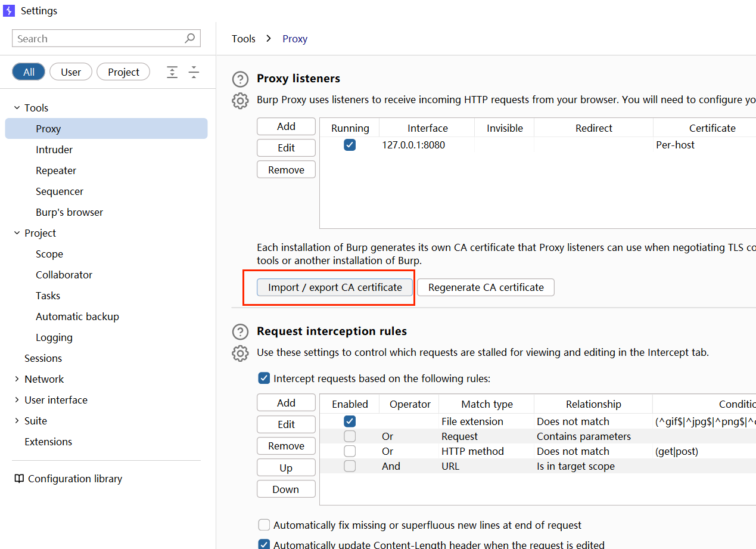The image size is (756, 549).
Task: Enable the HTTP method rule checkbox
Action: 350,451
